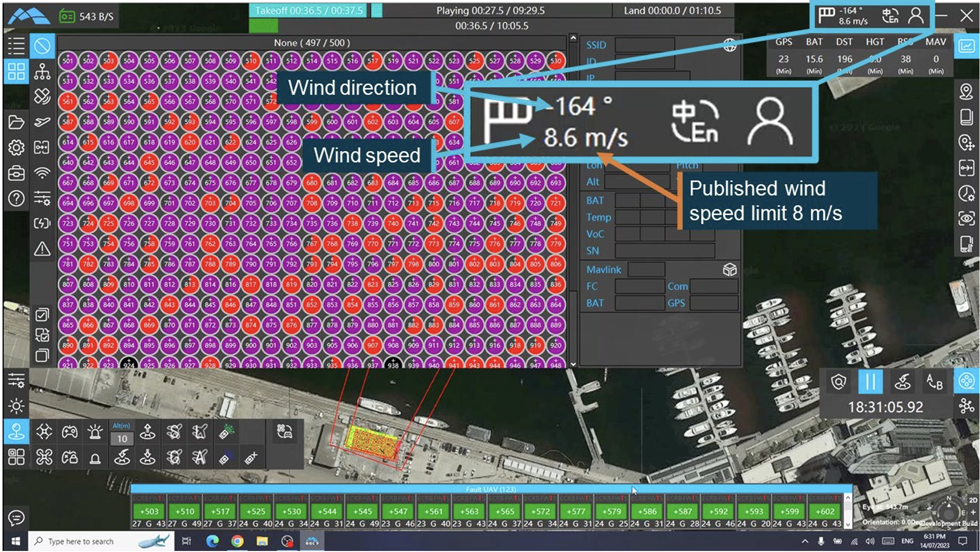
Task: Toggle the highlighted no-filter circle-slash icon
Action: pyautogui.click(x=42, y=46)
